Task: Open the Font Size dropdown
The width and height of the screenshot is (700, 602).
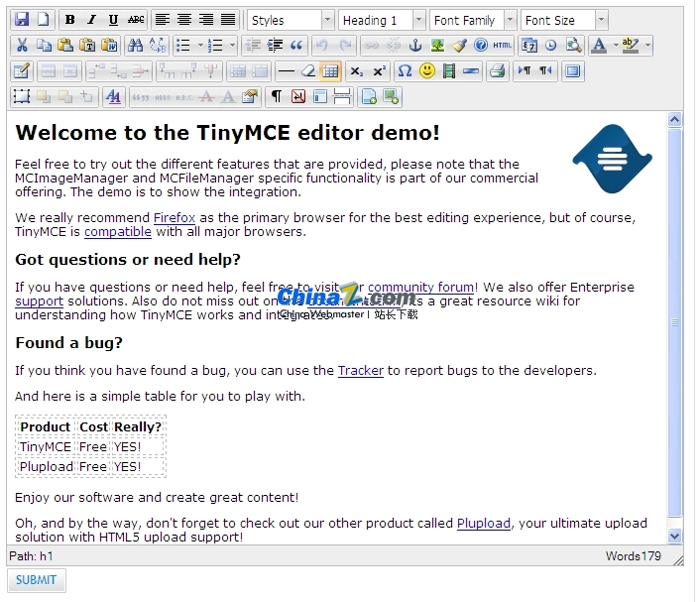Action: 564,20
